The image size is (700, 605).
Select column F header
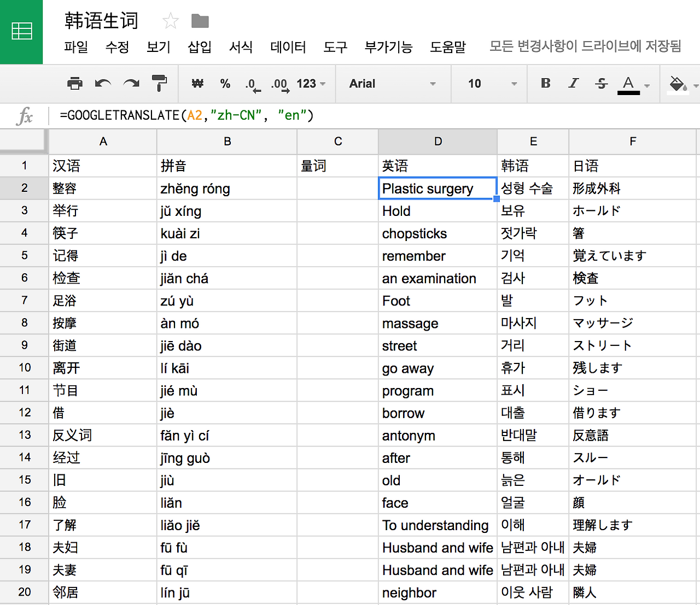633,142
